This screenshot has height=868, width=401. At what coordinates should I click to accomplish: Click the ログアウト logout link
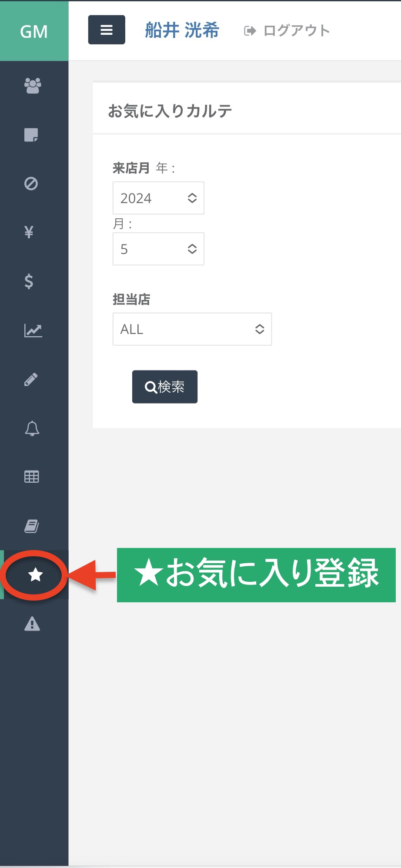(x=287, y=31)
